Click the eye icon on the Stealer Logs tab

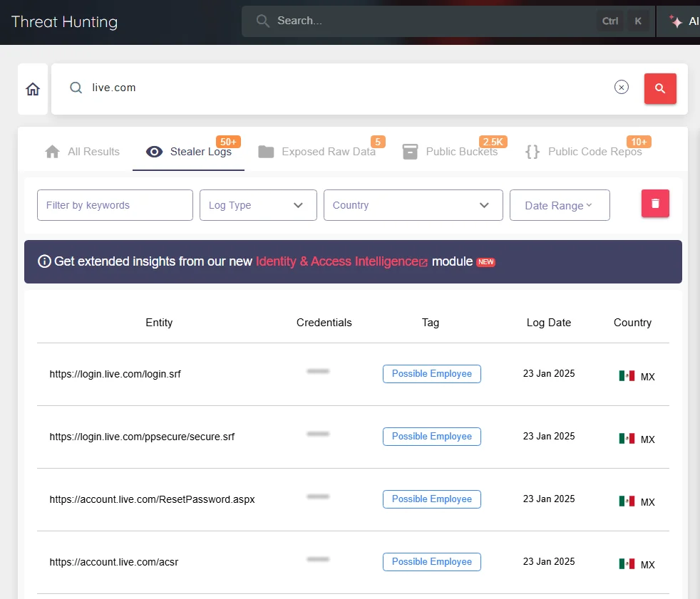(154, 152)
